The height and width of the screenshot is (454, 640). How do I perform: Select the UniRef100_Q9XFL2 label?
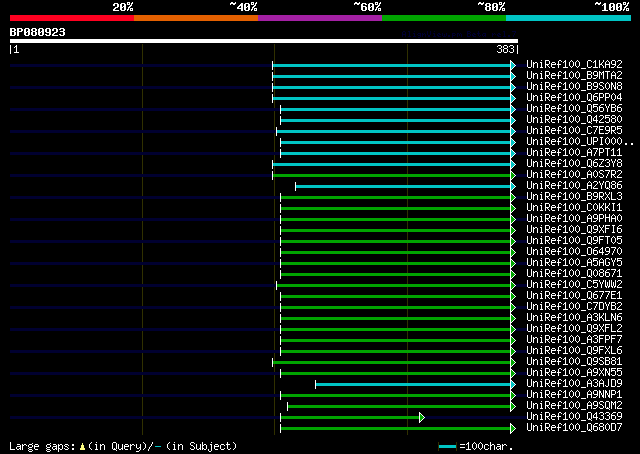pyautogui.click(x=574, y=329)
